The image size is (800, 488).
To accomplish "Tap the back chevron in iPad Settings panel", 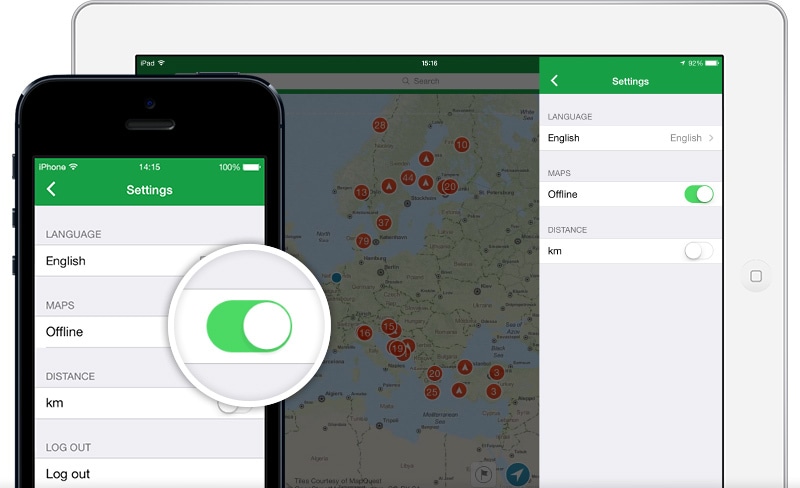I will pyautogui.click(x=555, y=81).
